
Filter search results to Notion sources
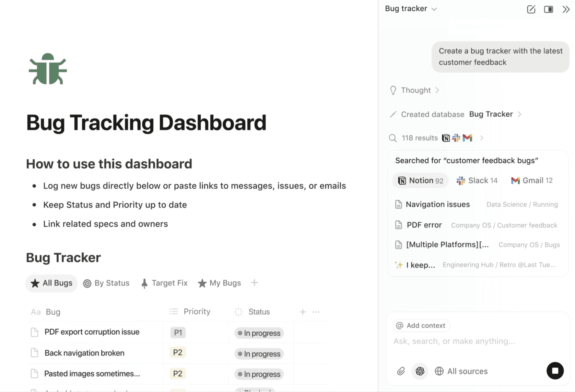[420, 180]
